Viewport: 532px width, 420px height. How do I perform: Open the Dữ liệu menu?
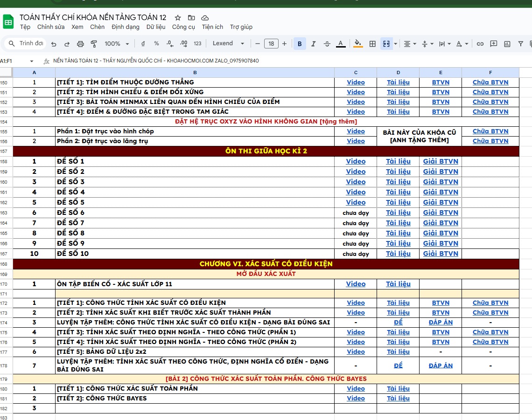[156, 27]
